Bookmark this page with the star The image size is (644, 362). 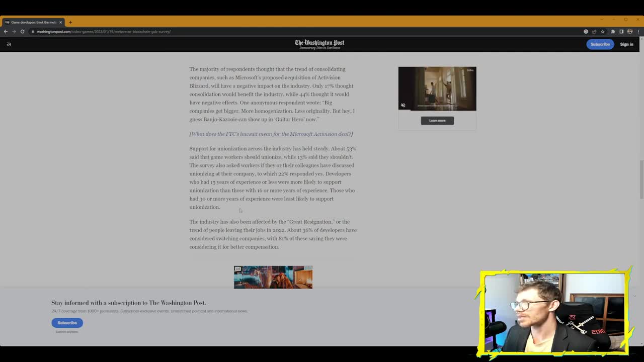[603, 32]
